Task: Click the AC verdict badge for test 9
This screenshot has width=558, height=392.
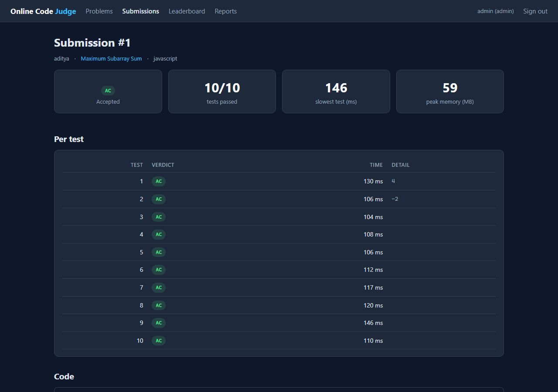Action: pos(159,323)
